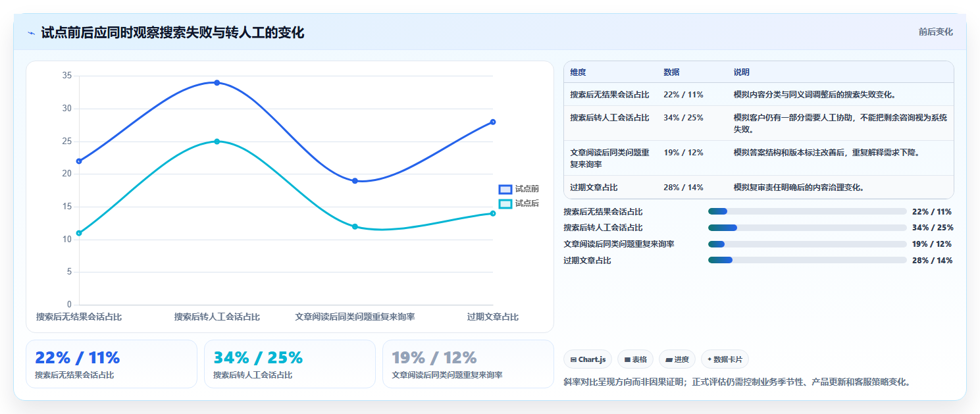Screen dimensions: 980x414
Task: Select the 试点前 point at value 34
Action: (217, 82)
